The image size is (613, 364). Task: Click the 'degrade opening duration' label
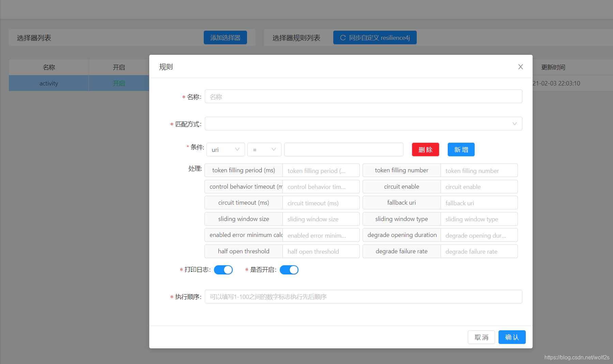coord(401,235)
